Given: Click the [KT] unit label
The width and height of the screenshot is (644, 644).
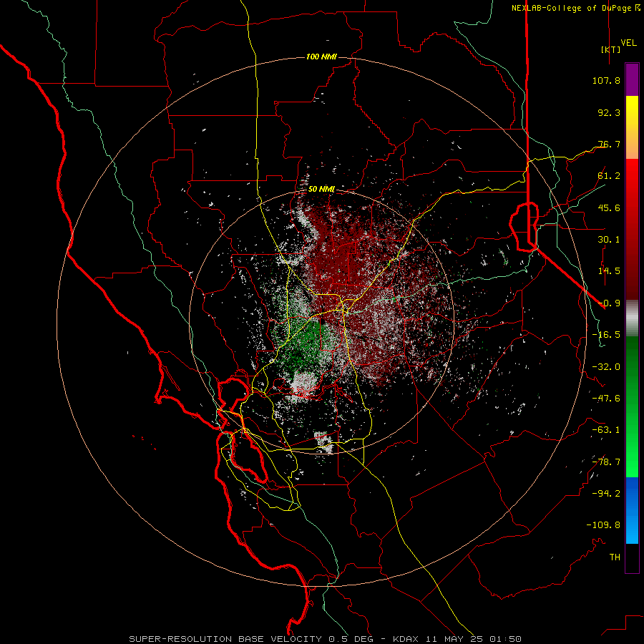Looking at the screenshot, I should 610,49.
